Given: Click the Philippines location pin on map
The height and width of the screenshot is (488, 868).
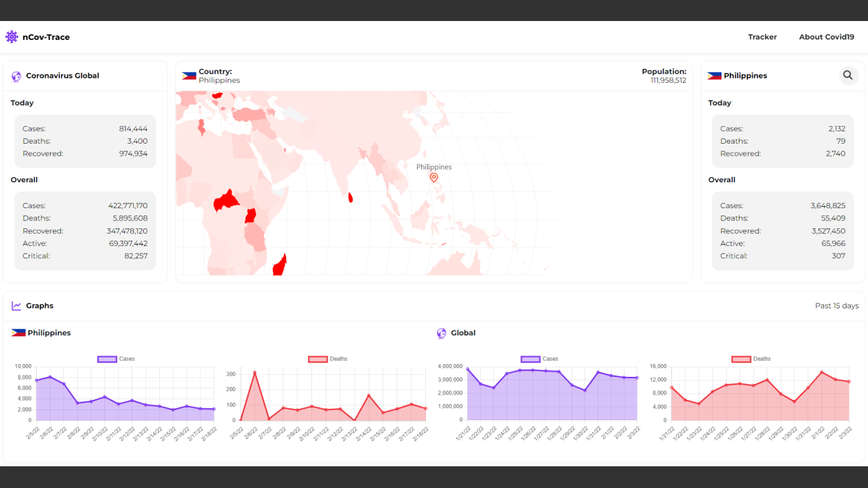Looking at the screenshot, I should tap(434, 178).
